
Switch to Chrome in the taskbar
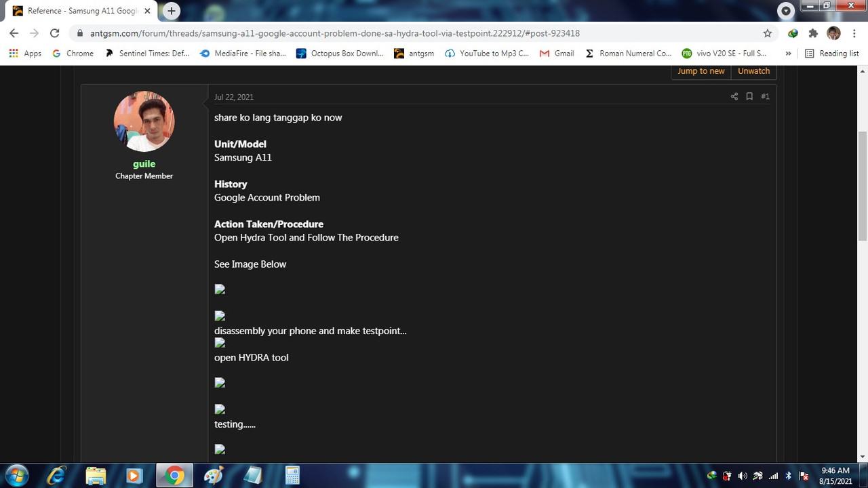click(x=174, y=476)
